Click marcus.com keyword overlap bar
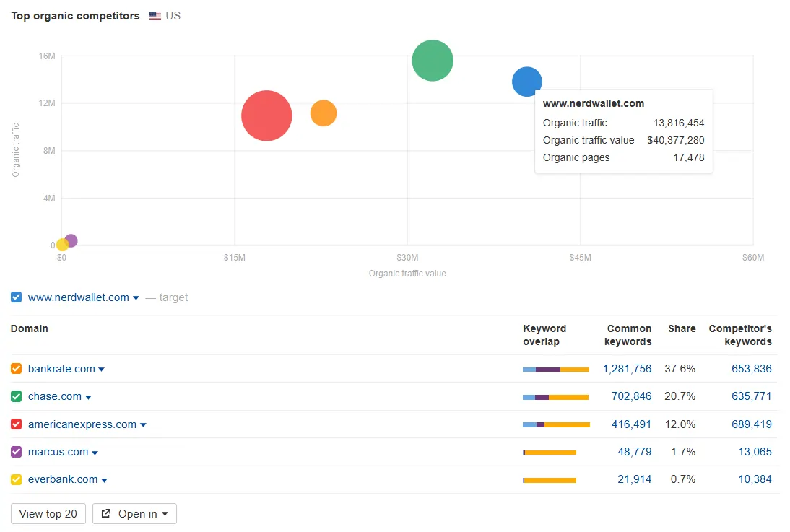Image resolution: width=790 pixels, height=532 pixels. pyautogui.click(x=550, y=453)
